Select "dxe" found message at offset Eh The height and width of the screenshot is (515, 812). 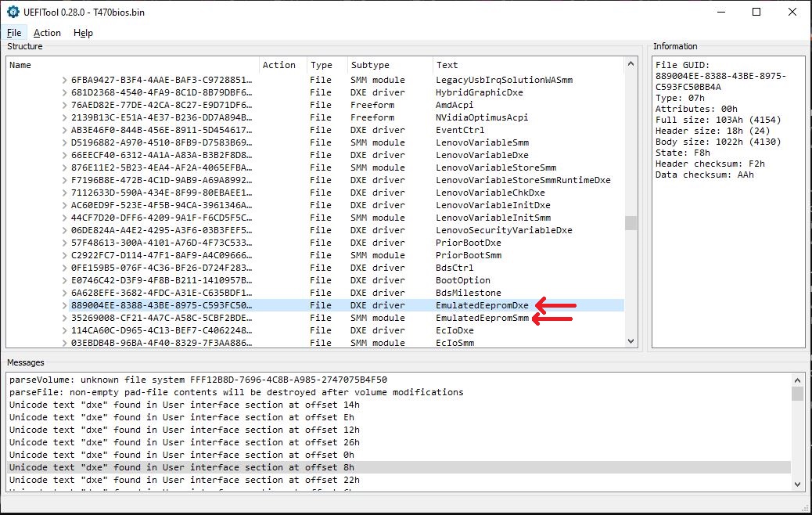tap(181, 417)
